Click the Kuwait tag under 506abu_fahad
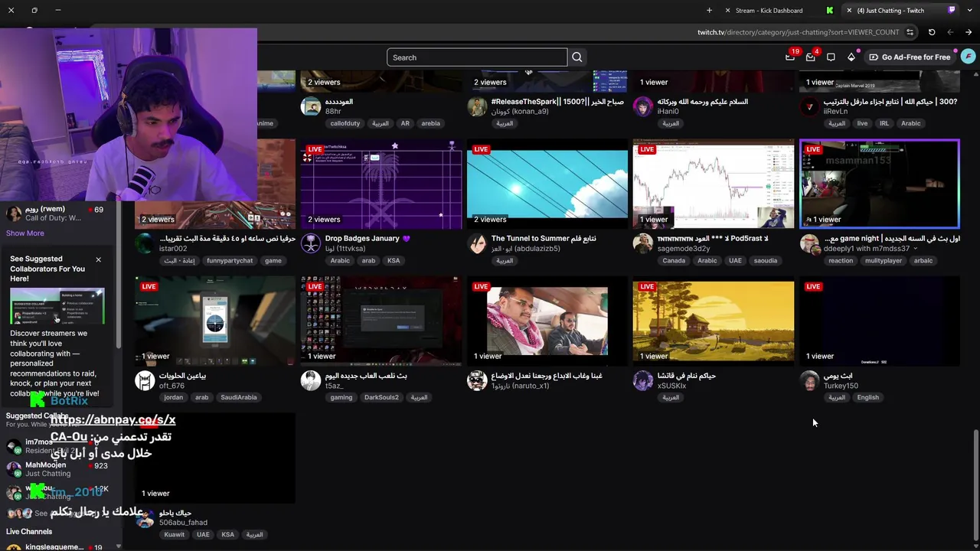 point(174,535)
